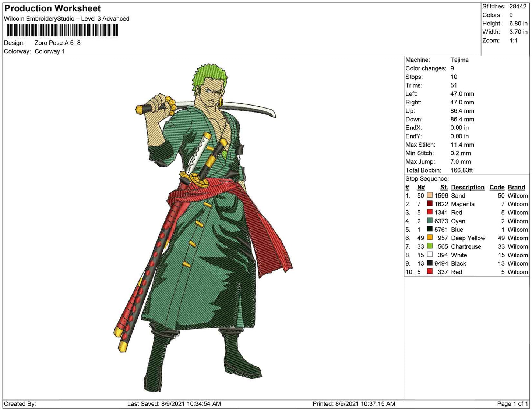Click the "Stop Sequence:" heading
Screen dimensions: 532x409
[x=427, y=178]
